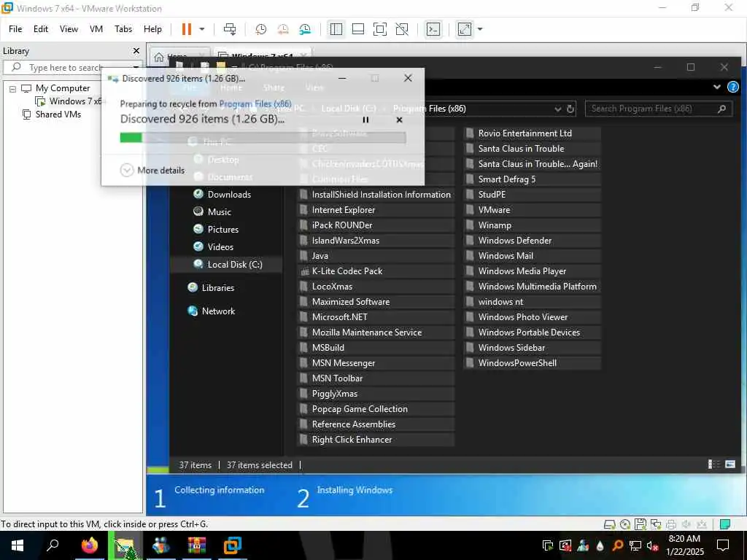
Task: Select the Popcap Game Collection folder
Action: tap(376, 409)
